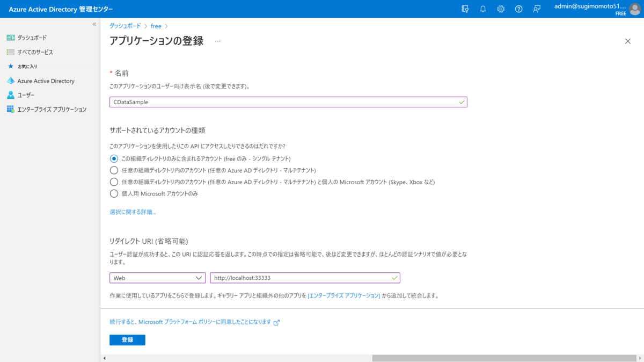
Task: Open ユーザー in the sidebar
Action: (26, 95)
